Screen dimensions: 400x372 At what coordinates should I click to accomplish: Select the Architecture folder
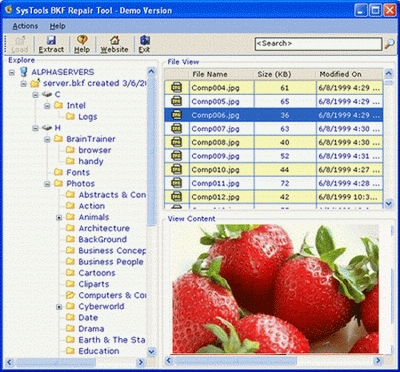(104, 228)
